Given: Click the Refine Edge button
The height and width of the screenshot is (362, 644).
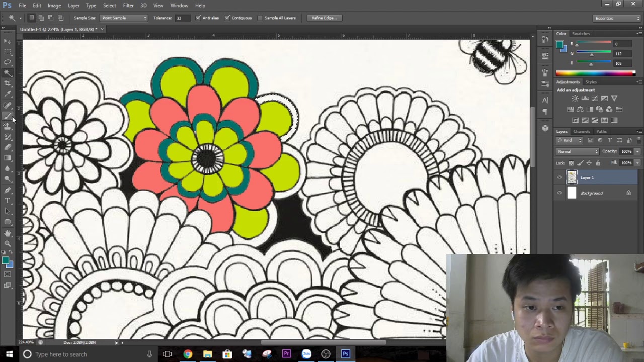Looking at the screenshot, I should pos(324,18).
